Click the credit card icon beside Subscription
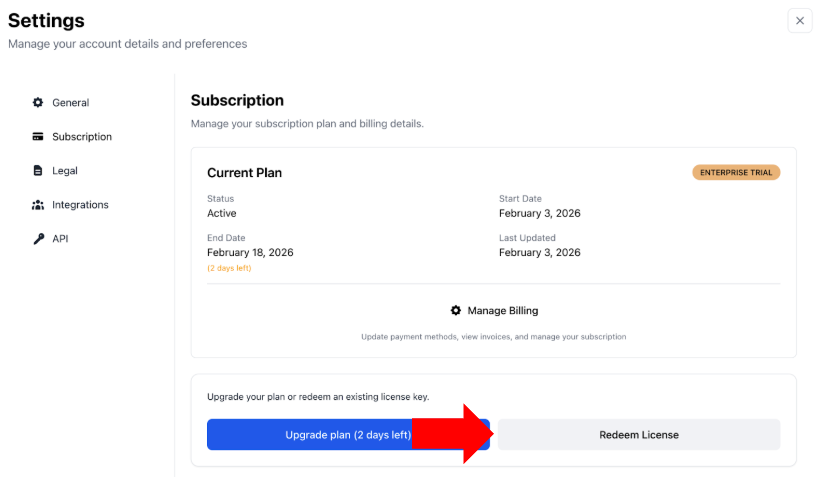The width and height of the screenshot is (815, 477). pyautogui.click(x=38, y=137)
